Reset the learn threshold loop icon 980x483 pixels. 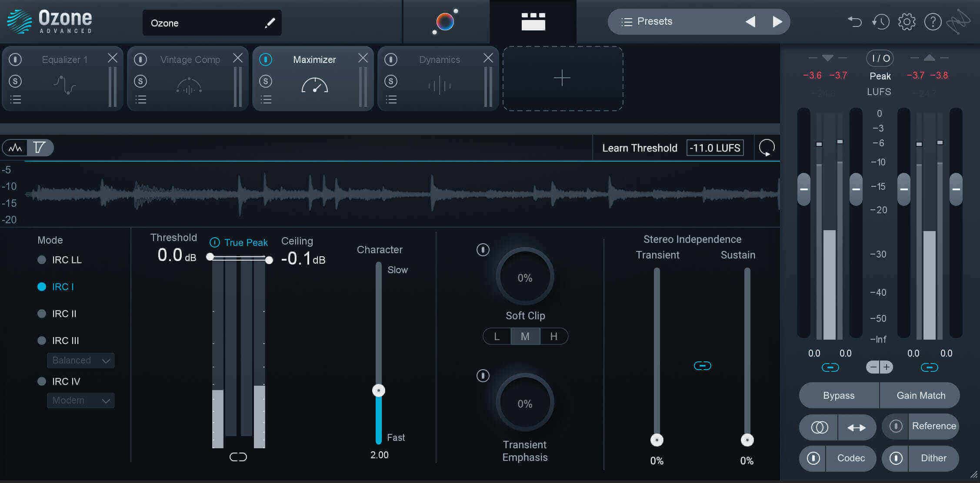pos(767,148)
